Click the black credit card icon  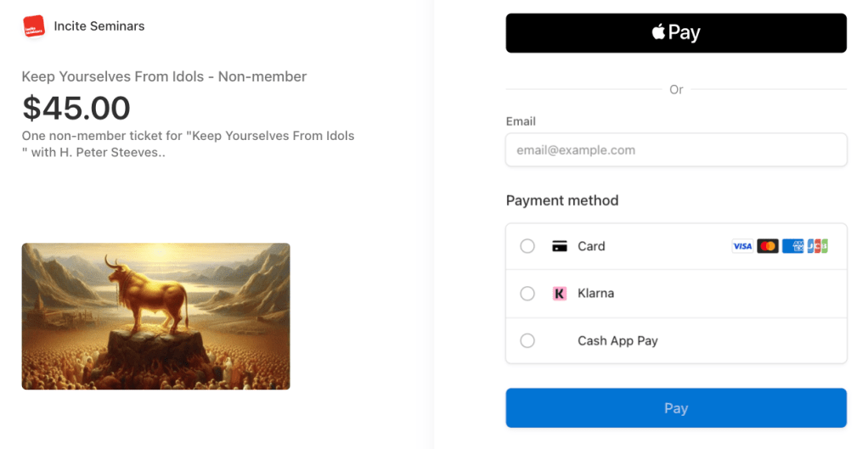tap(560, 246)
